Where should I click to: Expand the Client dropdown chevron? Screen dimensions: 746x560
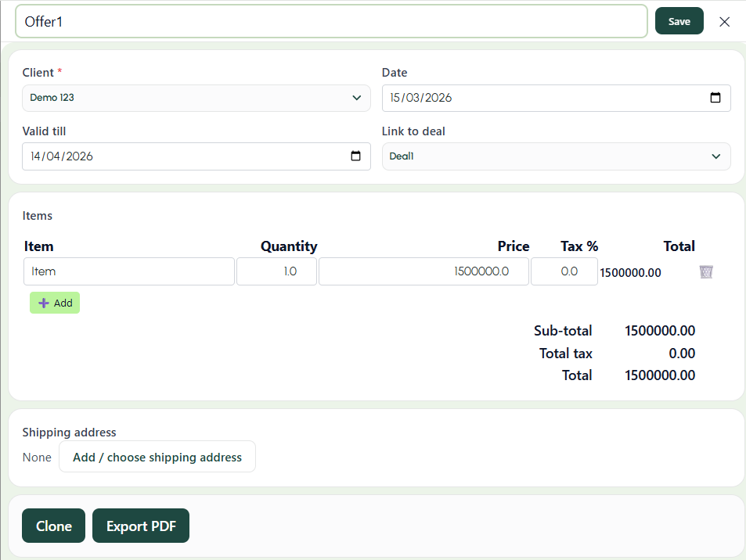[358, 98]
